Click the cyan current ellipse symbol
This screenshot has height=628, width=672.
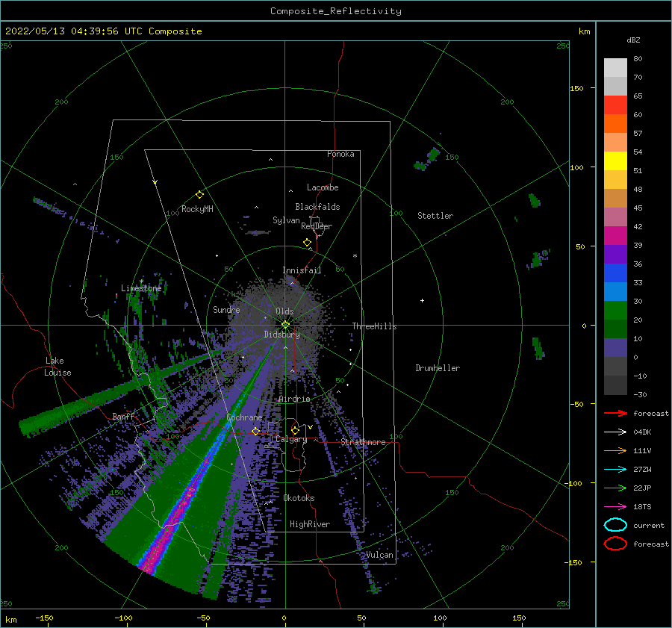(x=615, y=525)
